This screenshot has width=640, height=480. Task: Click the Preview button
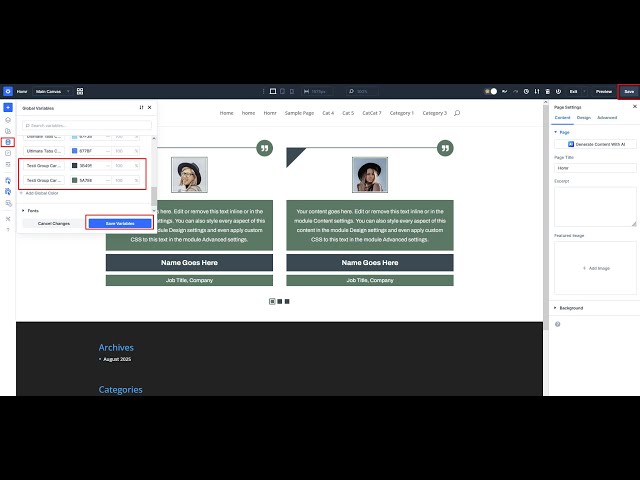pos(604,91)
